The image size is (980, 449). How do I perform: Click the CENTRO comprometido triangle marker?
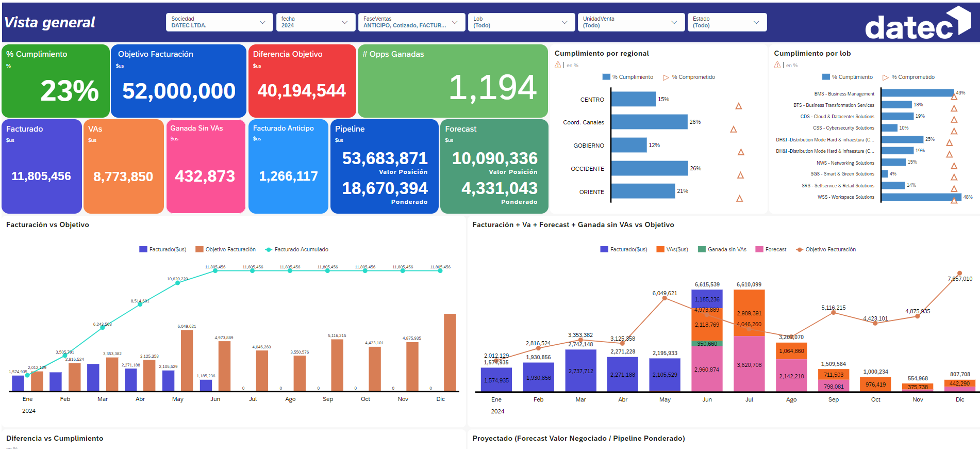pos(739,106)
